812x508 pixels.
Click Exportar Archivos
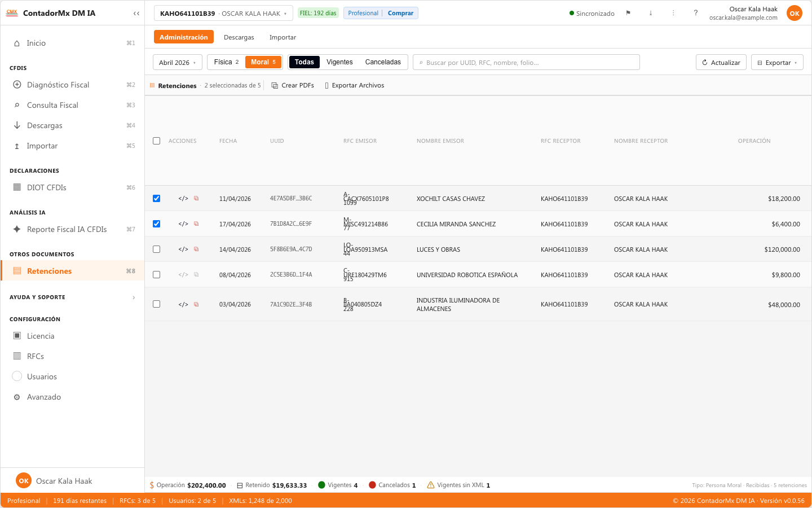[354, 85]
